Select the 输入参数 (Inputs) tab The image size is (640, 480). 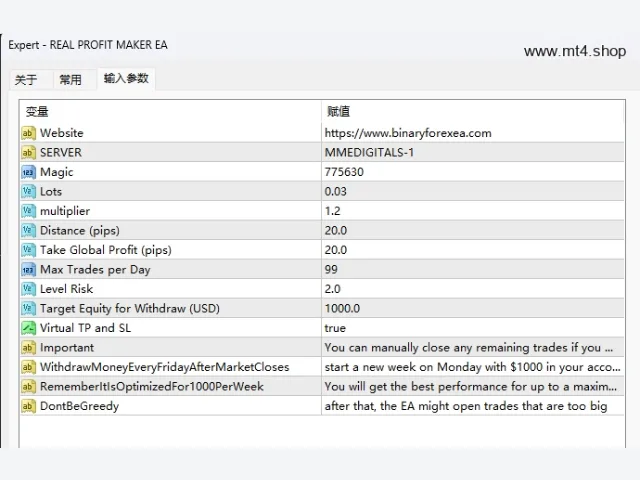coord(126,78)
